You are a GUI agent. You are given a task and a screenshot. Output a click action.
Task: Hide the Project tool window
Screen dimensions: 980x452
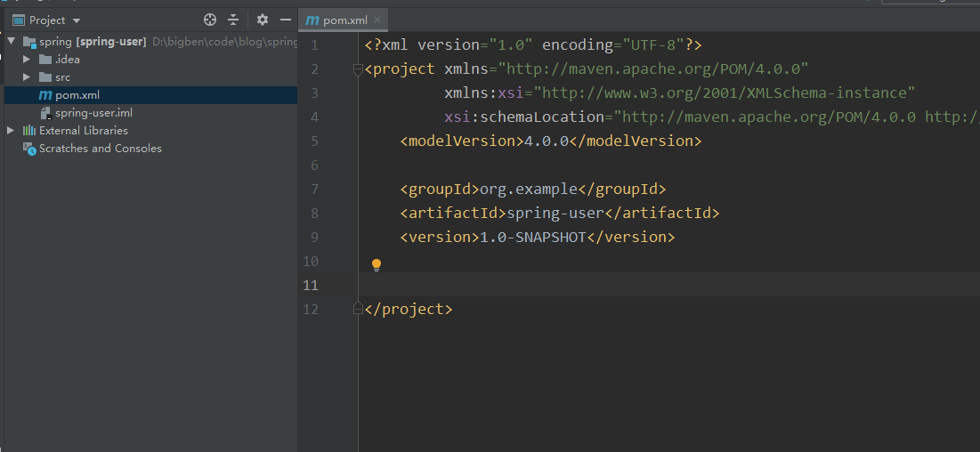click(286, 20)
